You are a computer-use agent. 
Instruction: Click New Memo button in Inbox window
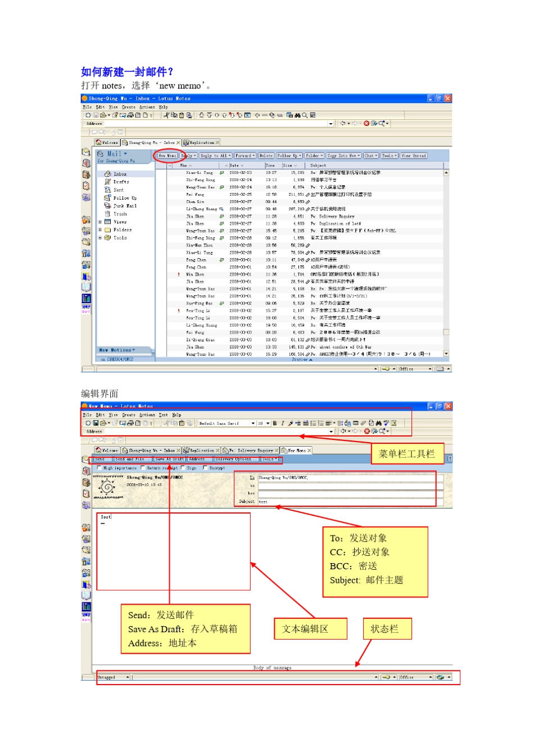(x=168, y=156)
